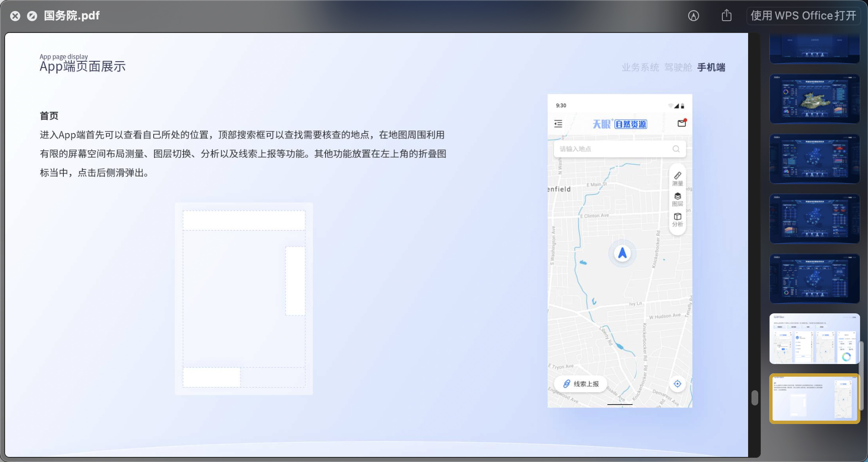Click the 天眼自然资源 logo in phone
Screen dimensions: 868x462
(x=619, y=124)
